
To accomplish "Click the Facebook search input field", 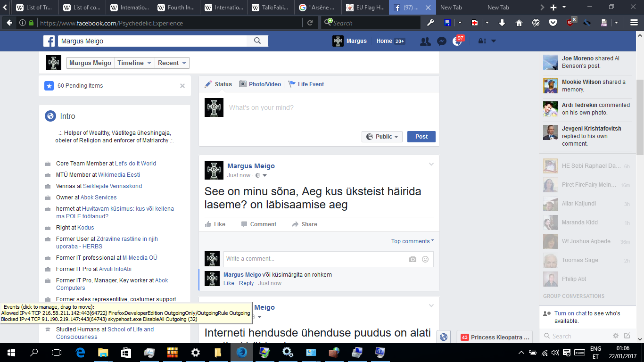I will click(x=152, y=41).
